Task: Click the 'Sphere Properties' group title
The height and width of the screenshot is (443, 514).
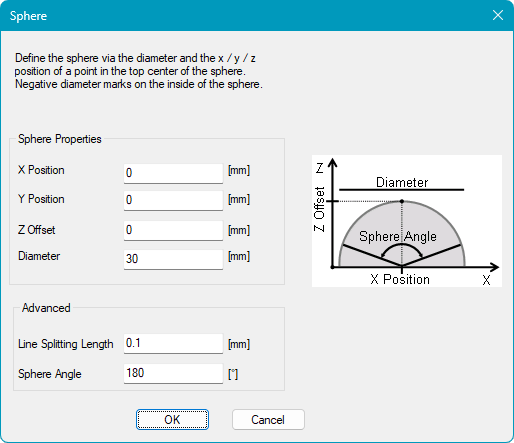Action: pos(60,139)
